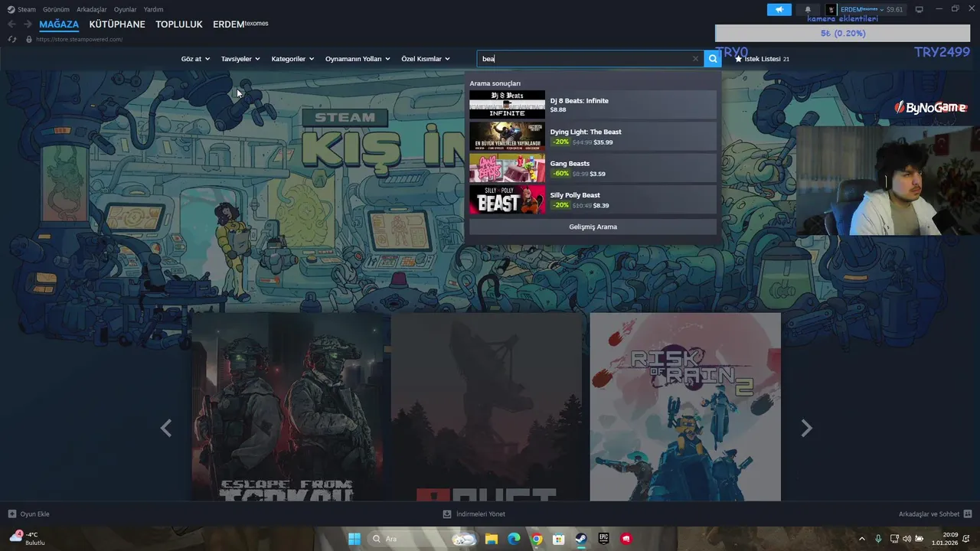Viewport: 980px width, 551px height.
Task: Click the red app icon in the taskbar
Action: coord(626,539)
